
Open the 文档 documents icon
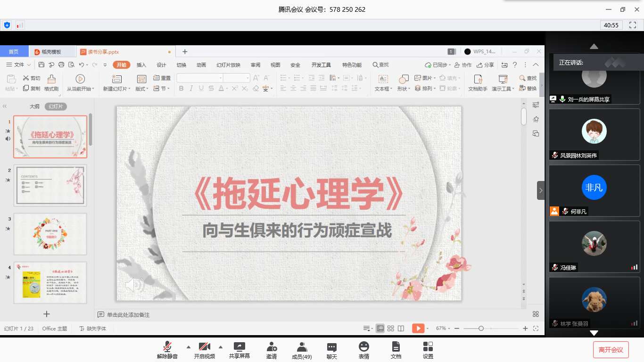[396, 350]
